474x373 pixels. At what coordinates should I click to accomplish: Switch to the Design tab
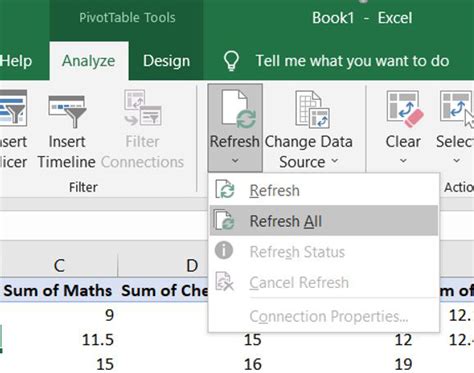tap(166, 61)
